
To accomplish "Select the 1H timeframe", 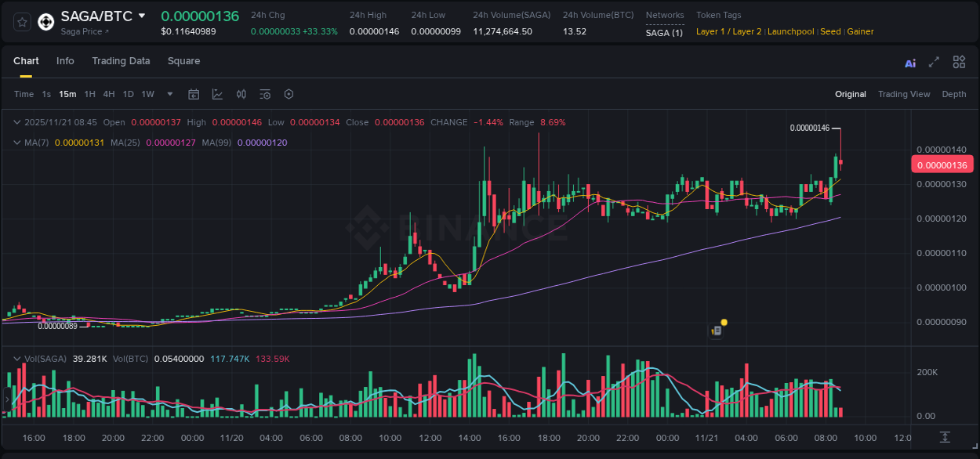I will pyautogui.click(x=89, y=94).
